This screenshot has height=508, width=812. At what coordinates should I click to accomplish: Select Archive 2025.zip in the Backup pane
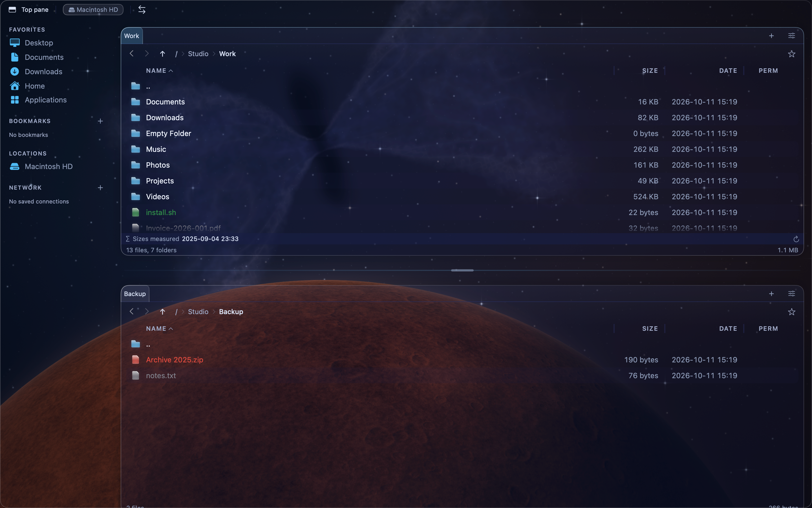pyautogui.click(x=462, y=360)
